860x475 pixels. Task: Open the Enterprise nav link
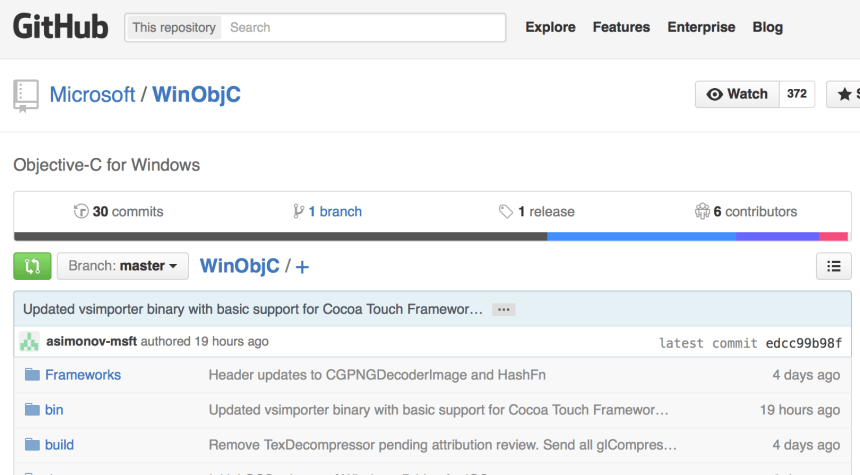point(701,27)
